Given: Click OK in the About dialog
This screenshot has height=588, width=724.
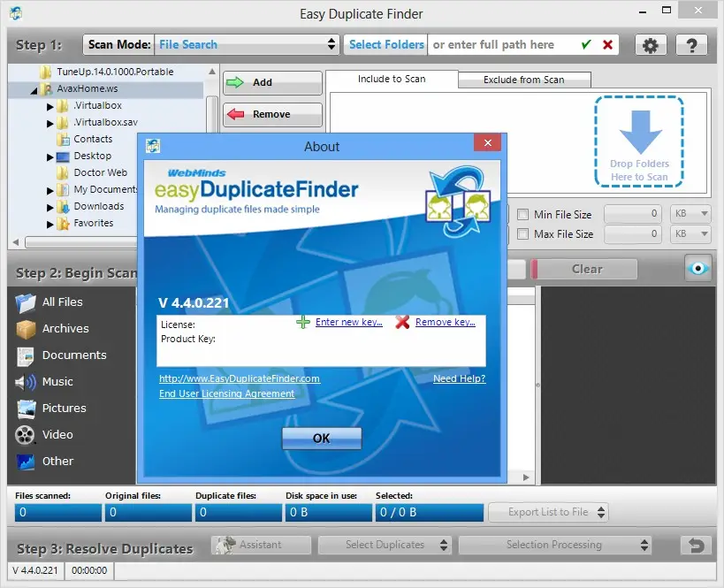Looking at the screenshot, I should (322, 439).
